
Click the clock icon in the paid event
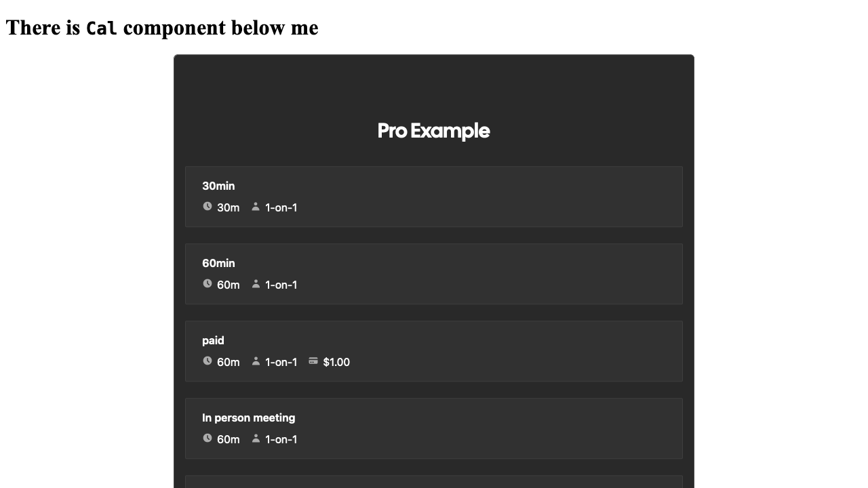tap(208, 361)
